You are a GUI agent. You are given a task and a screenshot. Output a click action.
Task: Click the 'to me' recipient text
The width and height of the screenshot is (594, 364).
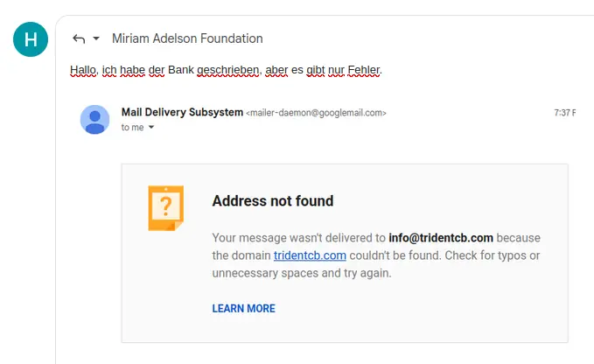(132, 128)
